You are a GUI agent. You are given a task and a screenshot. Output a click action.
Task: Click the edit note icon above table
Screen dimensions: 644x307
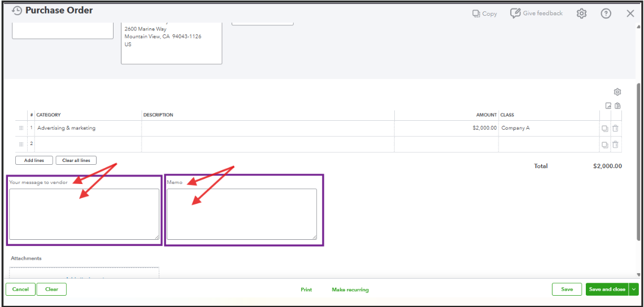click(608, 106)
